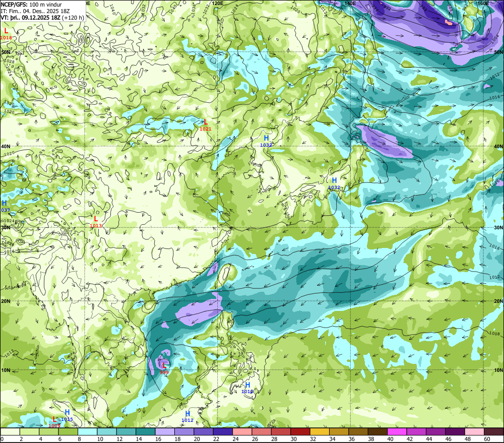This screenshot has width=504, height=443.
Task: Click the 2–4 light green legend swatch
Action: (x=30, y=431)
